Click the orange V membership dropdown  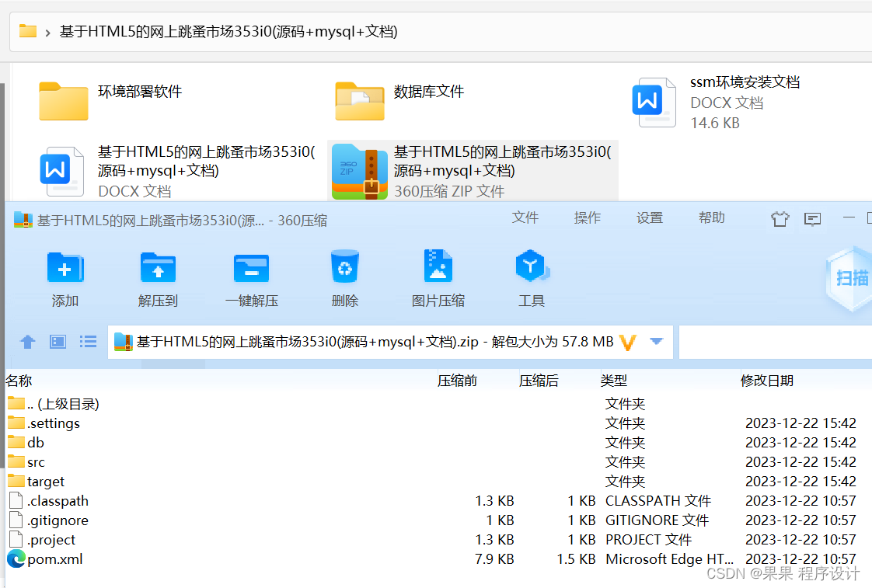coord(628,342)
